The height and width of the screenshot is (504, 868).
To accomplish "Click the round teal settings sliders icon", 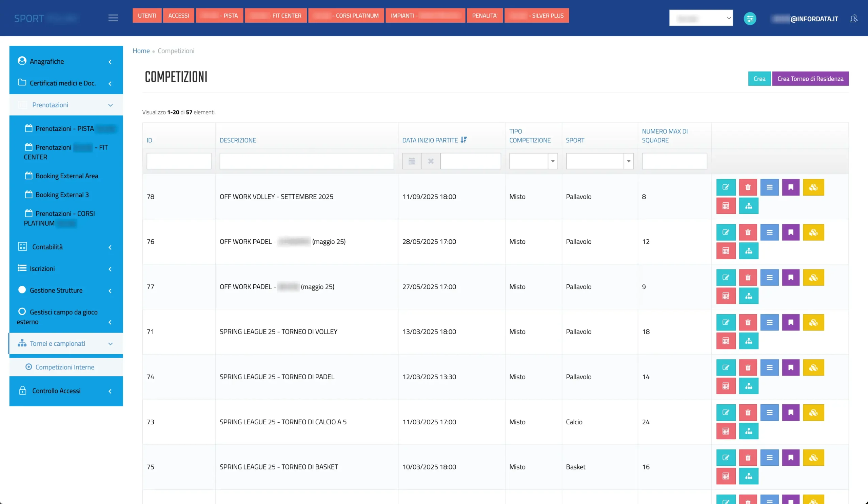I will pyautogui.click(x=750, y=19).
